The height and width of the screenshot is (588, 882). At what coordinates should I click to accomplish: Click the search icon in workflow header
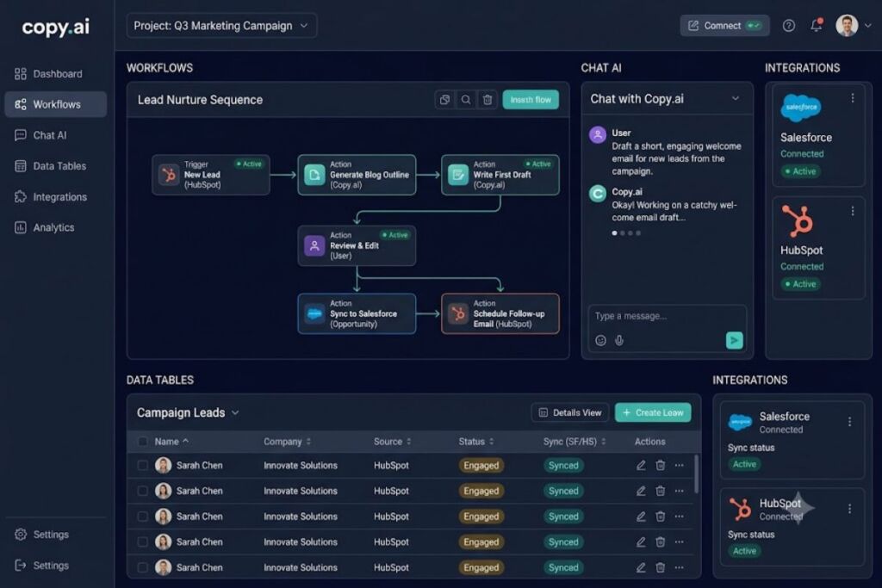[x=466, y=100]
